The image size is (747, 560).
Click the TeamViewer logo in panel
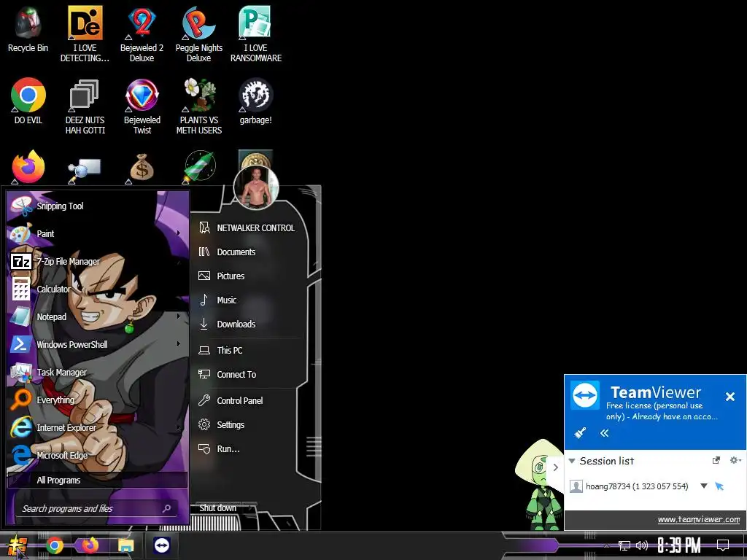[x=584, y=394]
